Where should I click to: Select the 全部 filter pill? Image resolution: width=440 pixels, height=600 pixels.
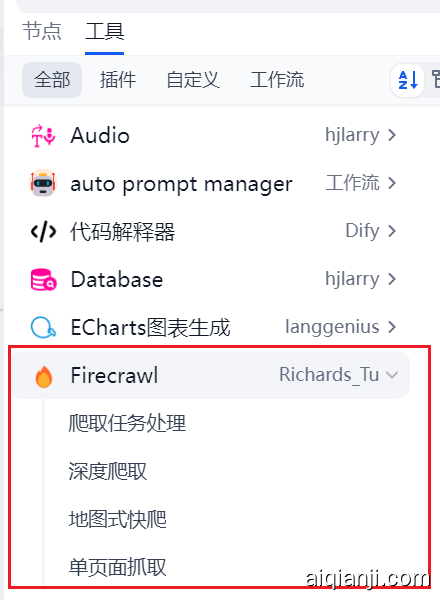pyautogui.click(x=52, y=80)
